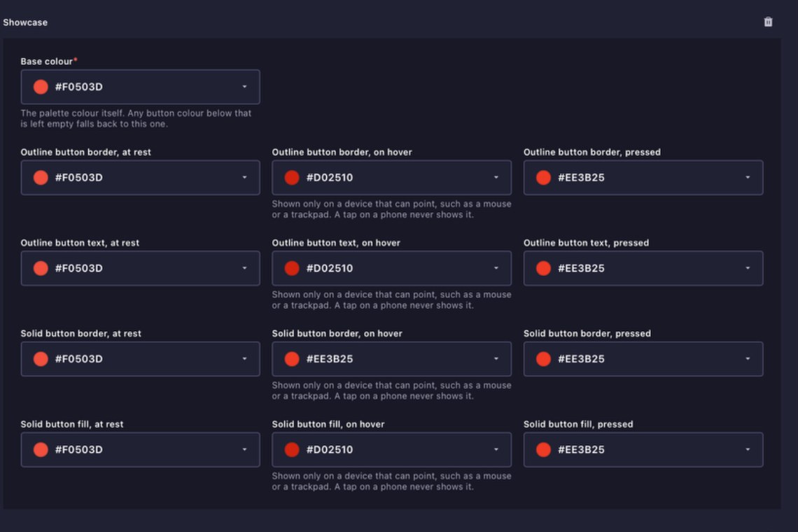Open Outline button border, on hover dropdown
The width and height of the screenshot is (798, 532).
click(391, 178)
